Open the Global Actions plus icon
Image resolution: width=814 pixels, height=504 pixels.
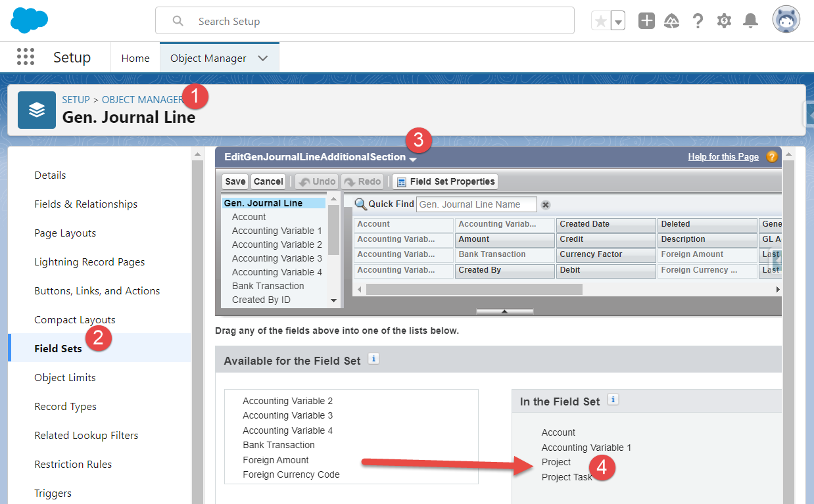[647, 21]
